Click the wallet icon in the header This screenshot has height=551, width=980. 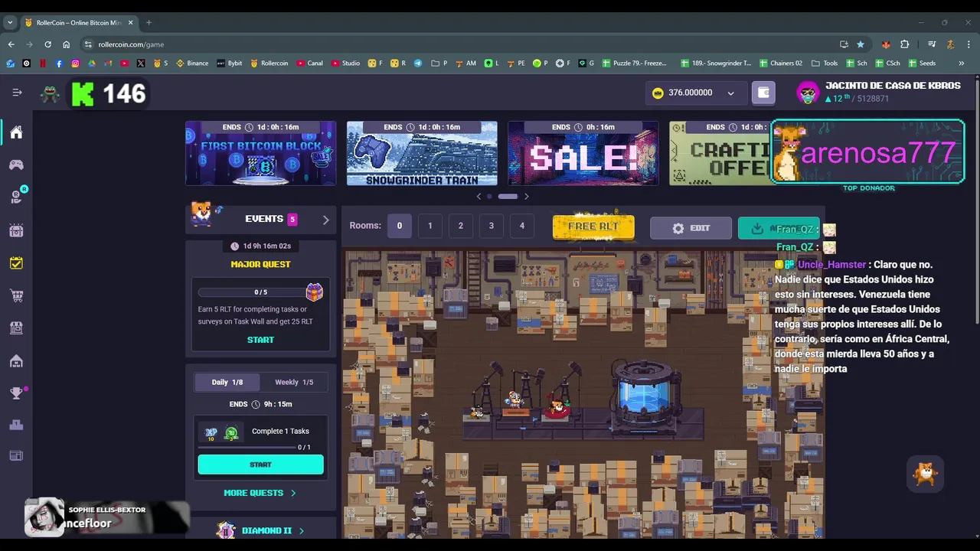tap(763, 93)
